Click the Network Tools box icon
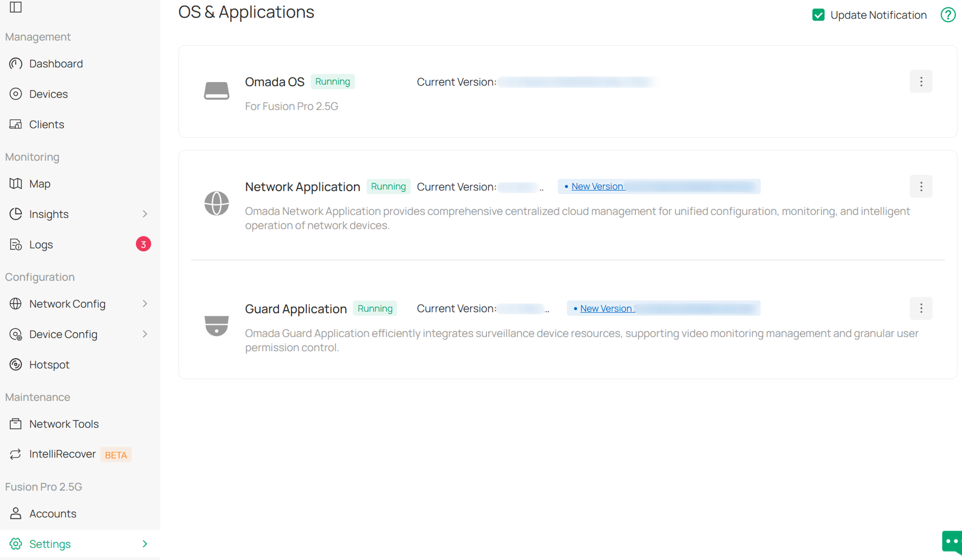The width and height of the screenshot is (962, 560). pos(16,424)
